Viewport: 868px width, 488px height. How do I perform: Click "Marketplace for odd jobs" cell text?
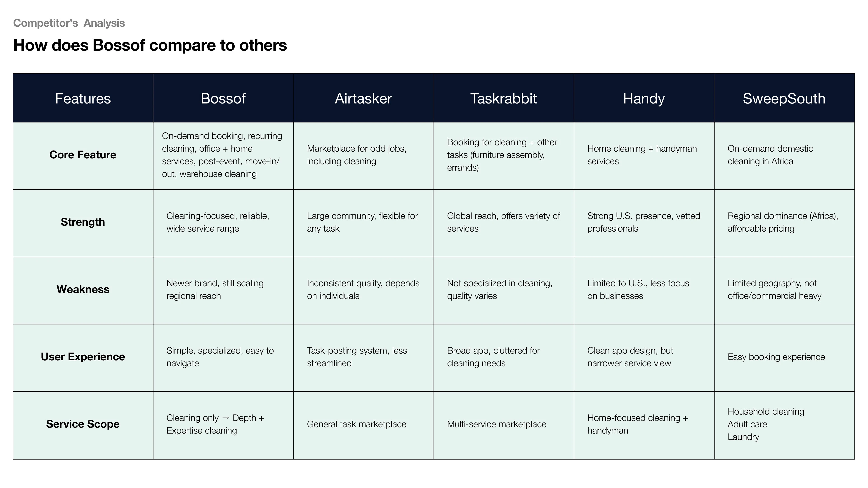click(x=356, y=155)
